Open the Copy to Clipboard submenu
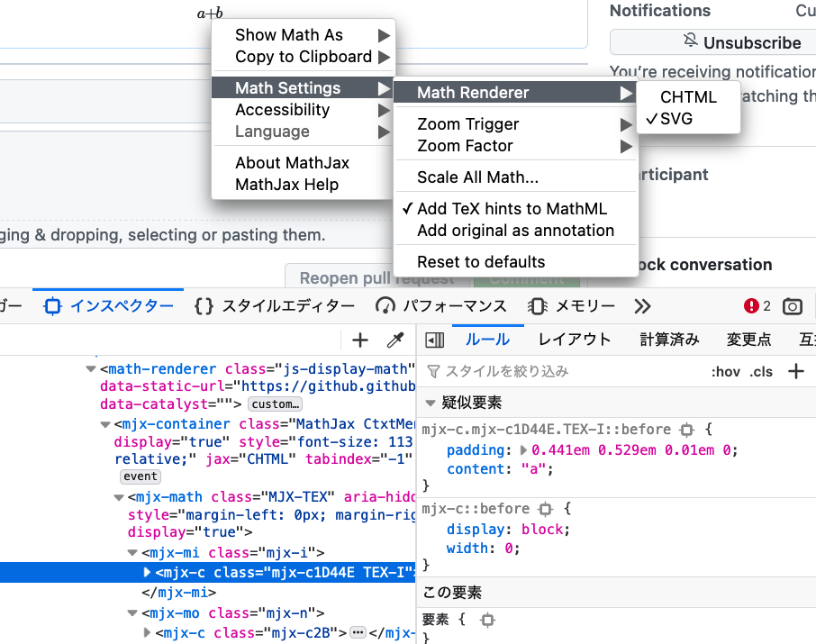Screen dimensions: 816x644 point(304,57)
